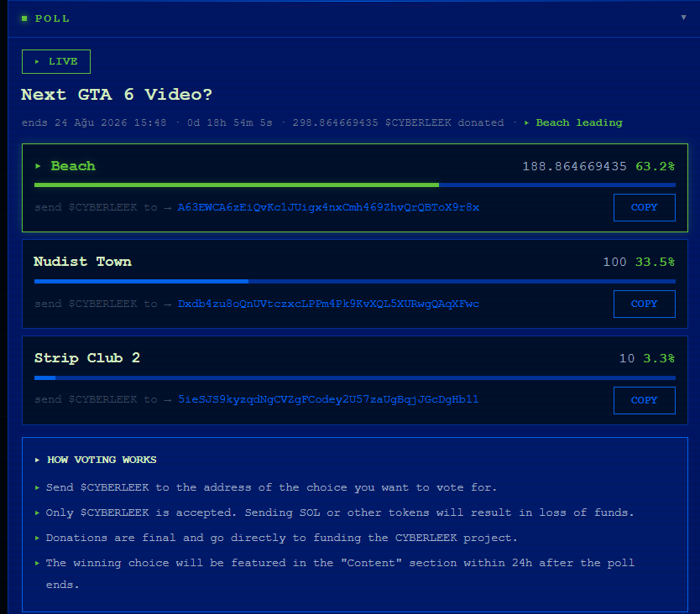Click the poll title Next GTA 6 Video?
The image size is (700, 614).
click(117, 95)
